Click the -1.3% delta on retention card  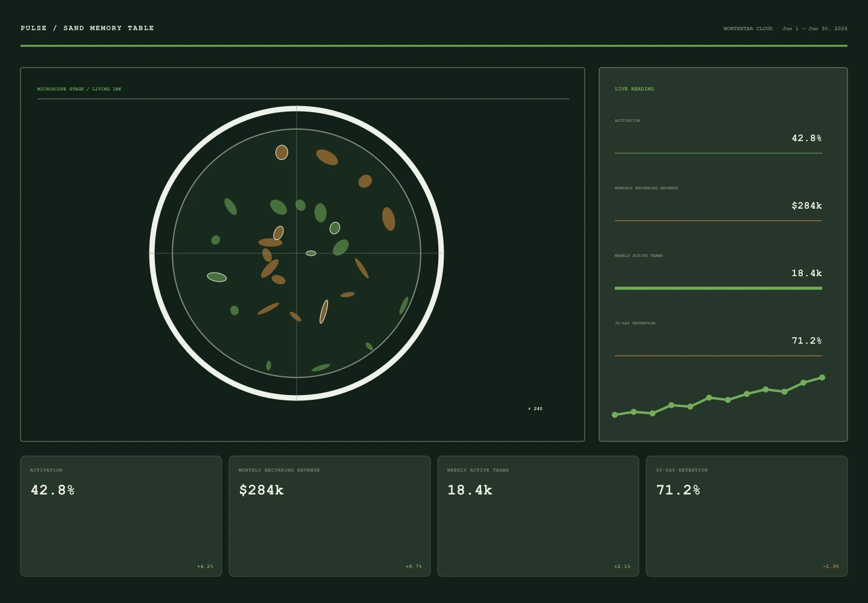(831, 567)
